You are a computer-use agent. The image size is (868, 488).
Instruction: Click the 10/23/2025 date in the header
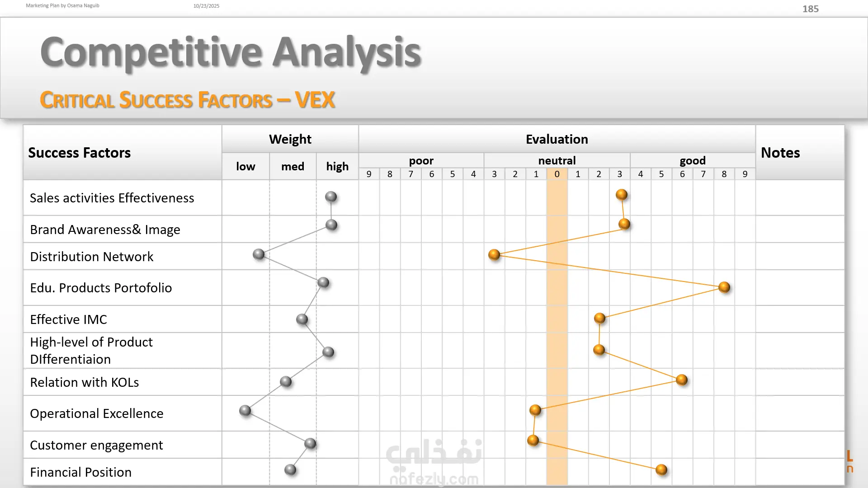pos(206,6)
